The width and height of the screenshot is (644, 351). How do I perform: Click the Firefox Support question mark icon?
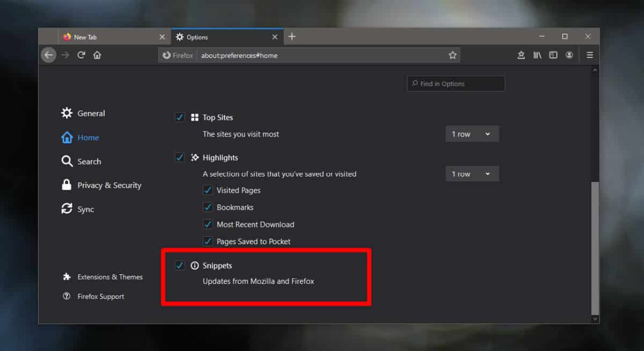[x=67, y=296]
